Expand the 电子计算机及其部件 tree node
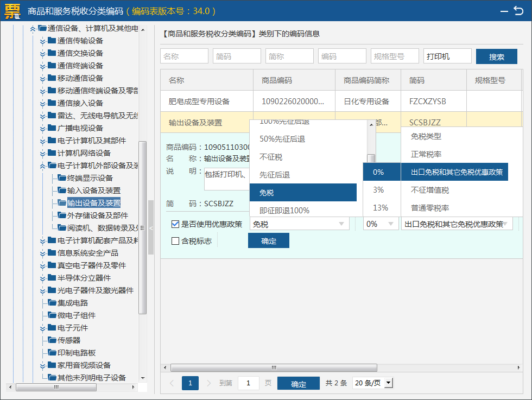Screen dimensions: 532x400 (42, 141)
